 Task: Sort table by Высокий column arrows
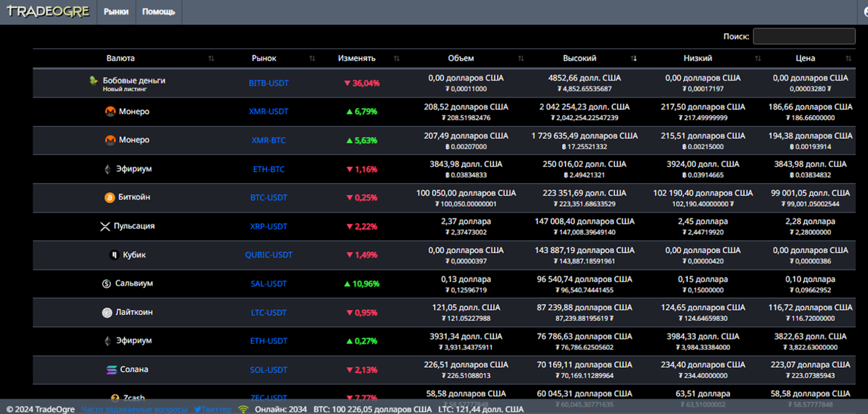[634, 58]
